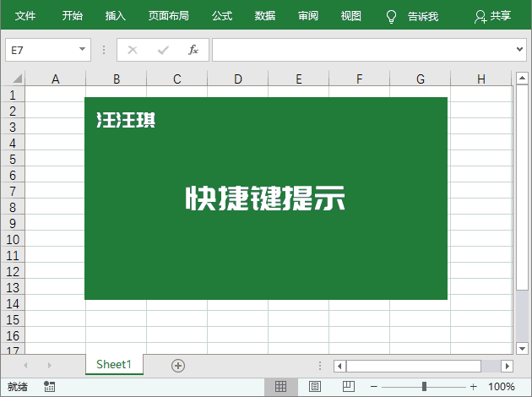532x397 pixels.
Task: Switch to Normal view icon
Action: pyautogui.click(x=280, y=386)
